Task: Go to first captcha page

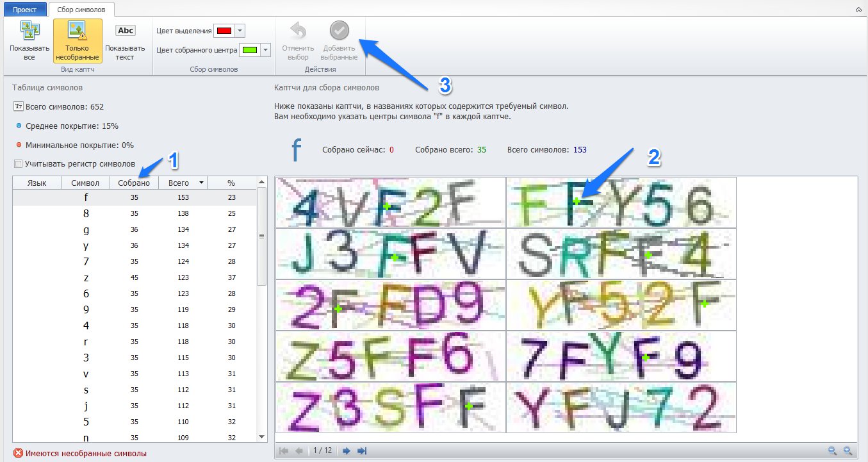Action: [x=284, y=450]
